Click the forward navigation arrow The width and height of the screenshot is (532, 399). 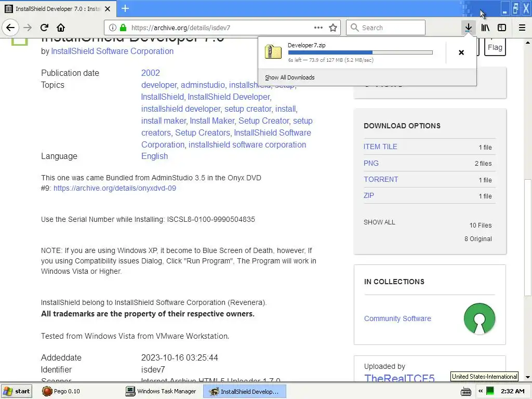click(28, 28)
